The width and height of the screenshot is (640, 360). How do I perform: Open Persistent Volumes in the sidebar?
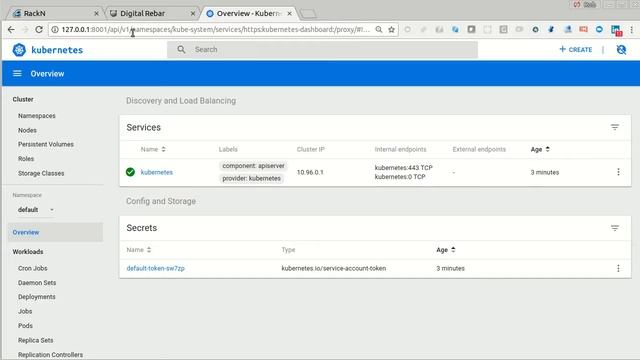(46, 144)
